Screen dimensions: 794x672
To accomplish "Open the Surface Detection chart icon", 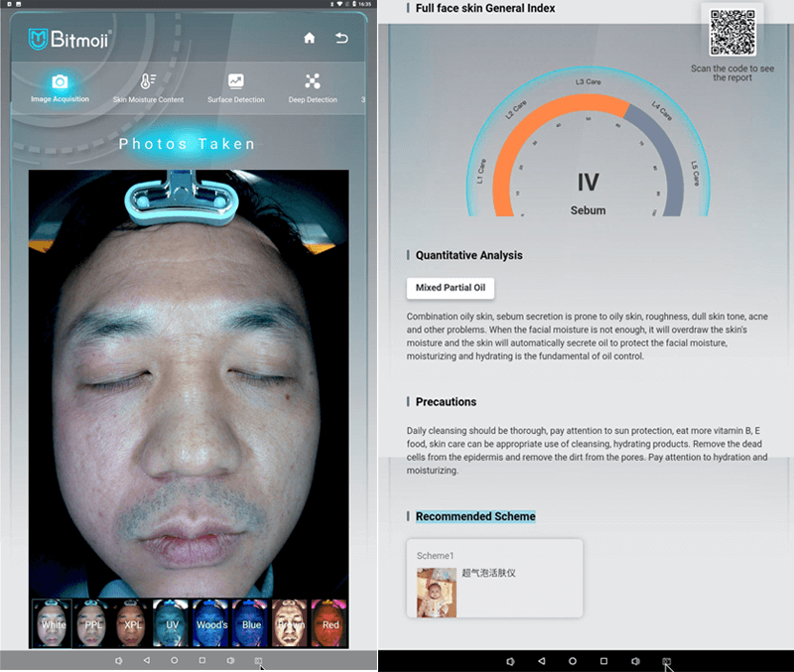I will click(236, 81).
